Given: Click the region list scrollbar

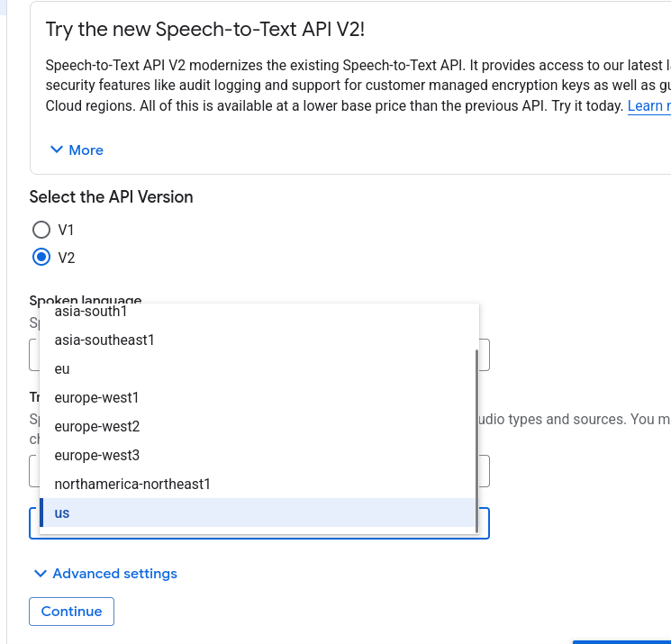Looking at the screenshot, I should [476, 432].
